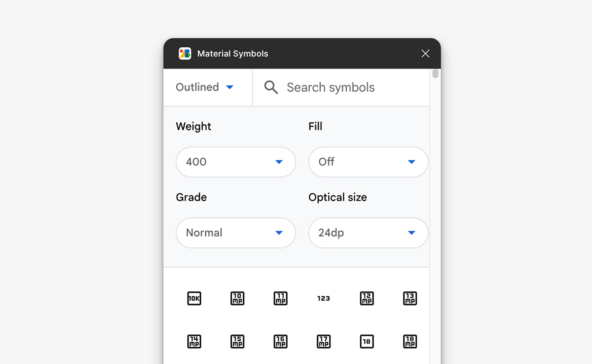This screenshot has width=592, height=364.
Task: Click the Weight label
Action: (x=194, y=126)
